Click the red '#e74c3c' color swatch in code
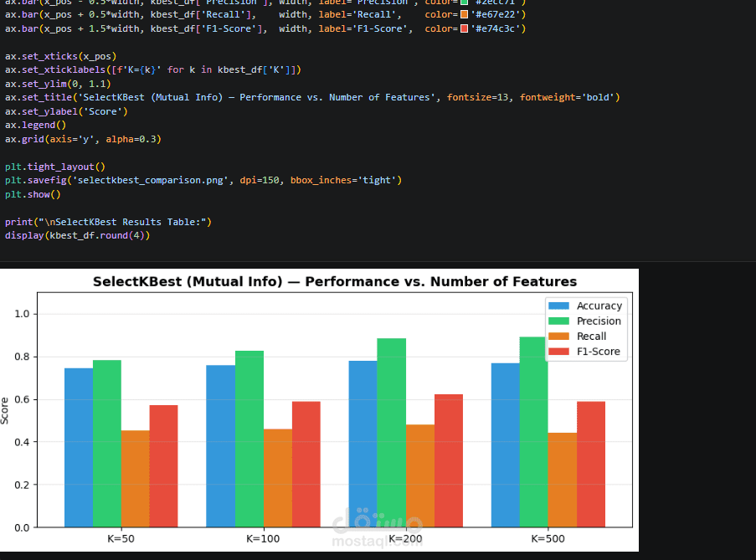 pyautogui.click(x=464, y=28)
